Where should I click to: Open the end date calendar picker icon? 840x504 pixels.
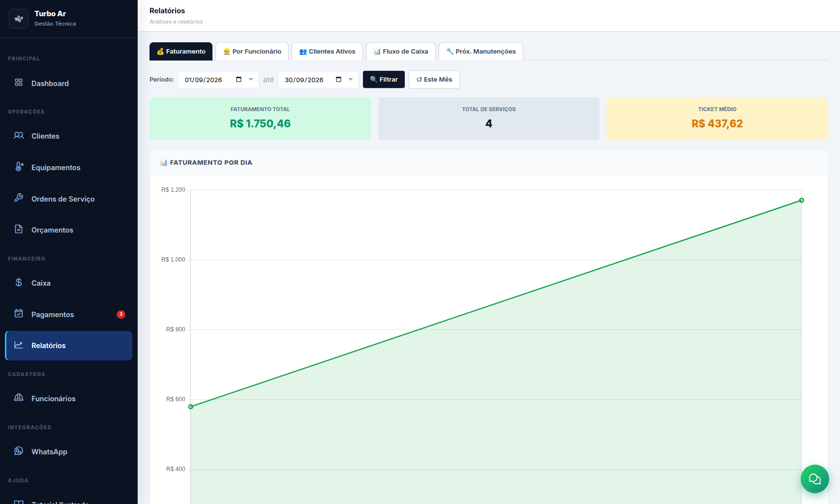tap(339, 80)
